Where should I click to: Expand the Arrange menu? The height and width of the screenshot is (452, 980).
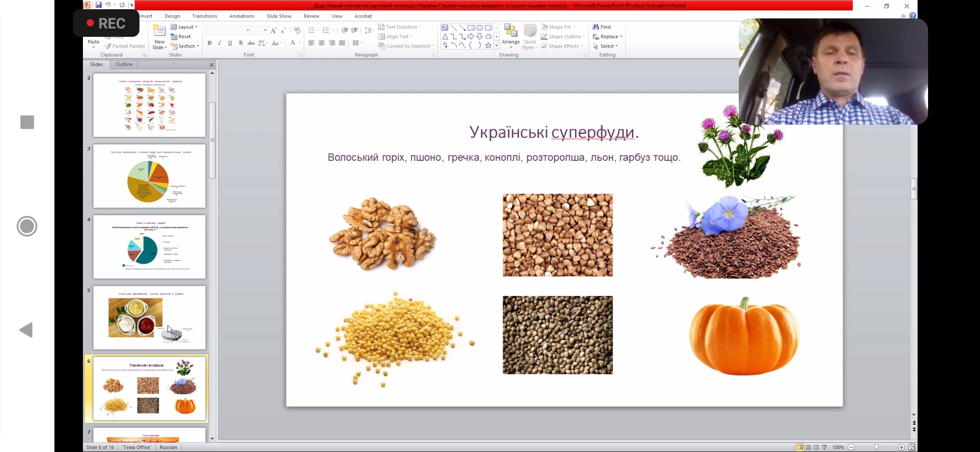click(x=511, y=37)
